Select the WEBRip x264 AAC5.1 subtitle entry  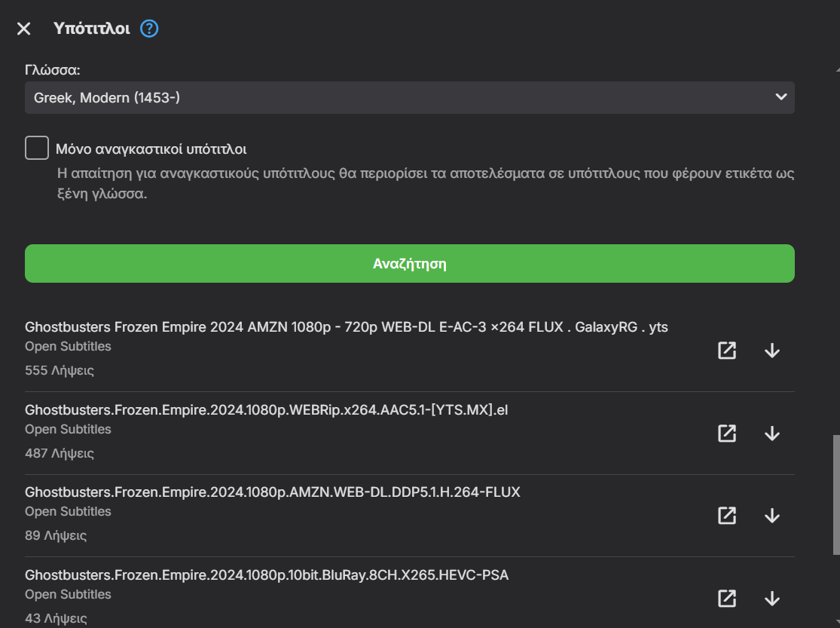click(267, 410)
